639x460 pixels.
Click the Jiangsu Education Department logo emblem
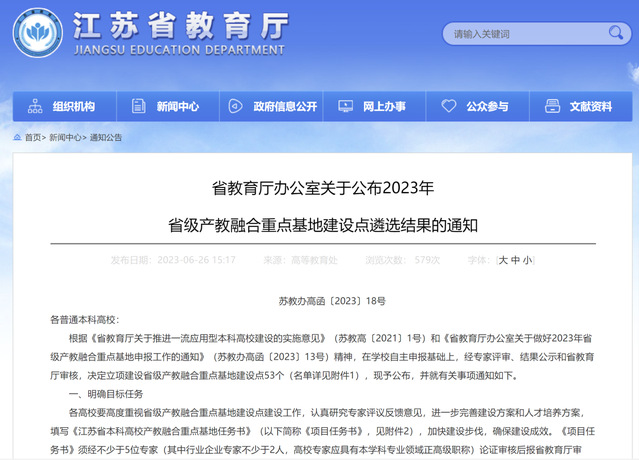pyautogui.click(x=36, y=36)
